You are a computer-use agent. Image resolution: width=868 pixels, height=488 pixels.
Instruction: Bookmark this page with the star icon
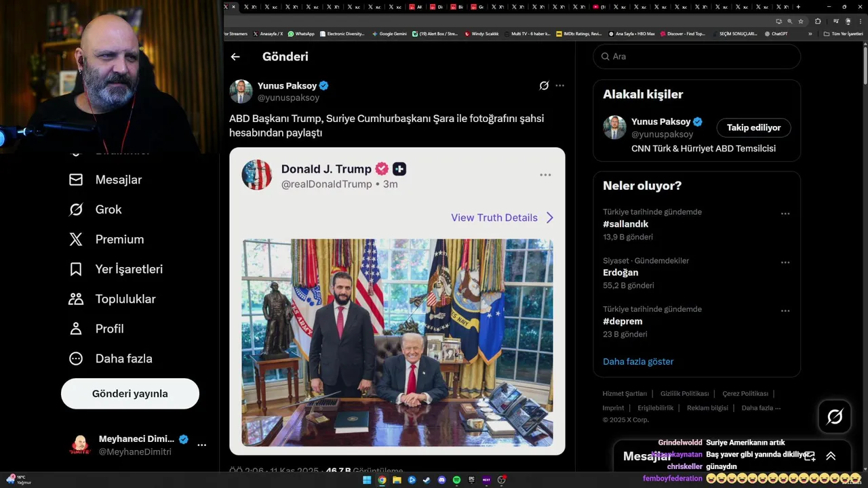(801, 21)
